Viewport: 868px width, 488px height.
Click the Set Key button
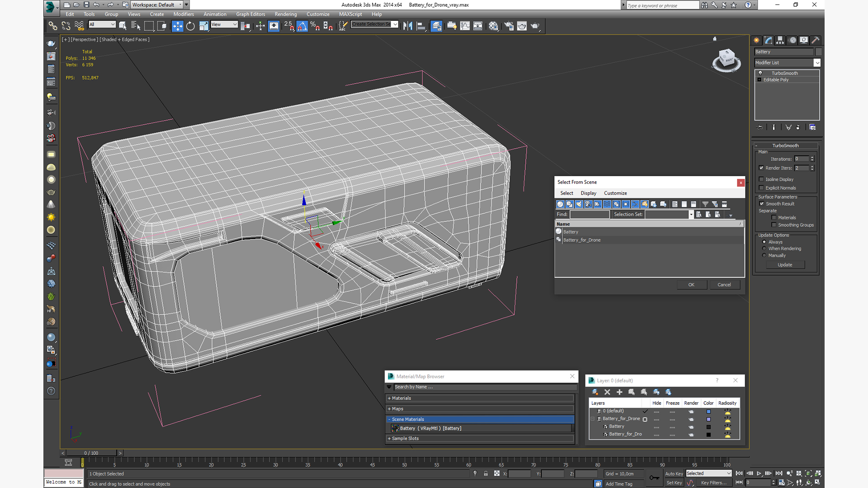pyautogui.click(x=674, y=483)
